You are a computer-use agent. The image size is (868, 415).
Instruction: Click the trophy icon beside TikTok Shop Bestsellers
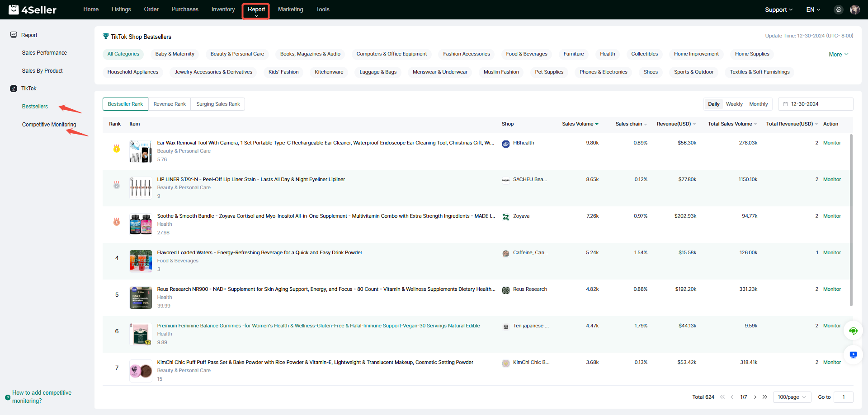106,36
